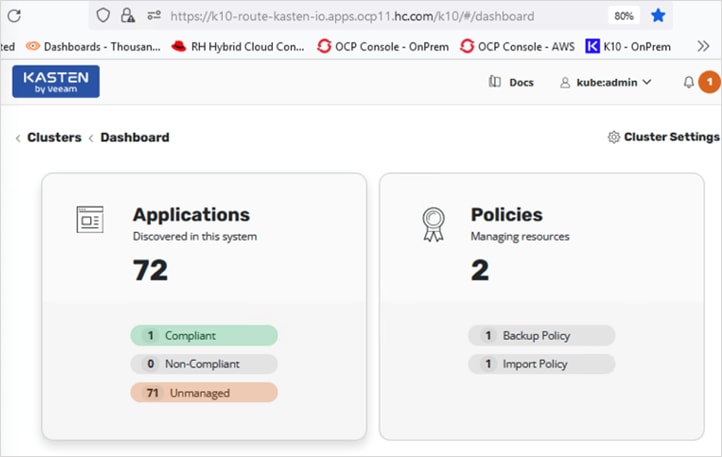Click the Cluster Settings gear icon
Image resolution: width=722 pixels, height=457 pixels.
click(614, 137)
